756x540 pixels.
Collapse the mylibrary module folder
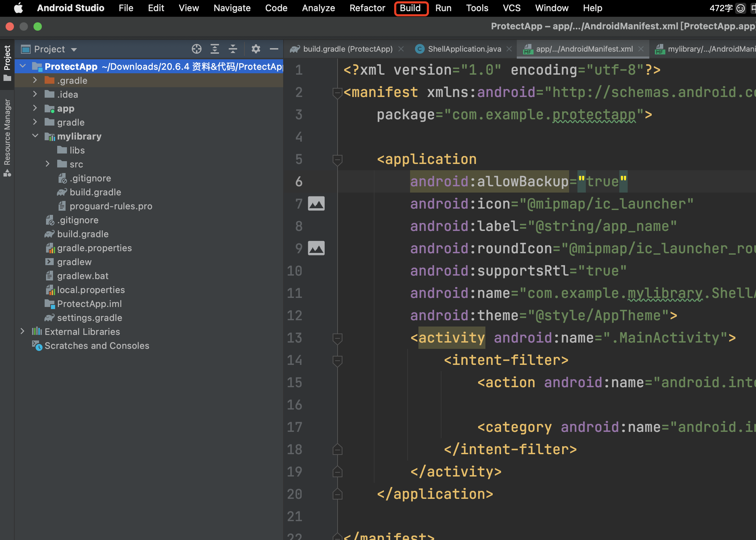click(x=35, y=136)
